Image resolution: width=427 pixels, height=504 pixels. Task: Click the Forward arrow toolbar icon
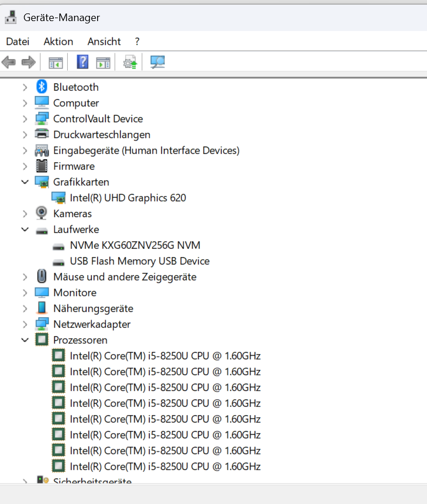29,62
